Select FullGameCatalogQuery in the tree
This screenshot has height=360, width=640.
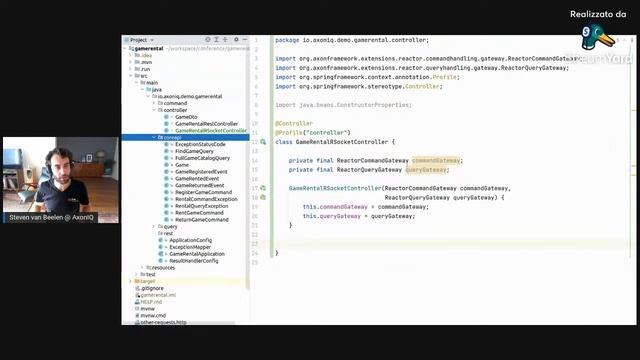coord(202,158)
